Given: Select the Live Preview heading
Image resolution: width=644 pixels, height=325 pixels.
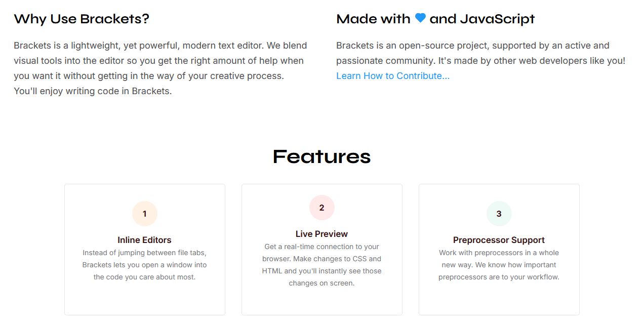Looking at the screenshot, I should coord(322,234).
